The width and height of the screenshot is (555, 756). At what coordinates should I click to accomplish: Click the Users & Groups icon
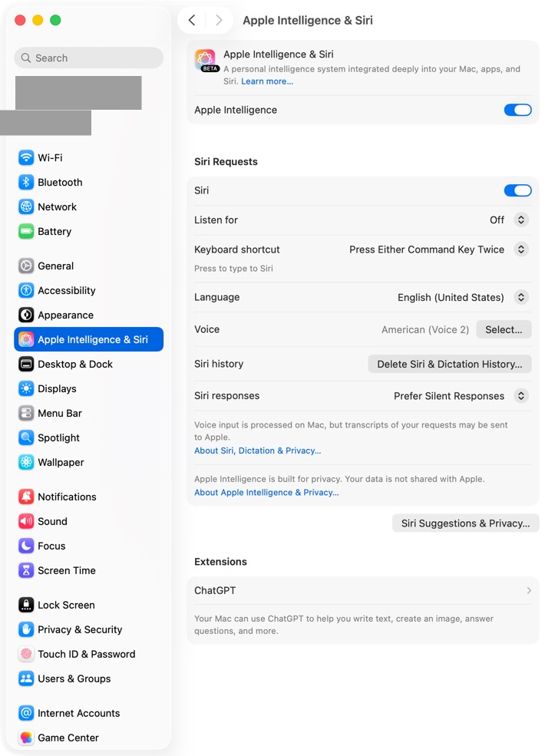pos(26,678)
